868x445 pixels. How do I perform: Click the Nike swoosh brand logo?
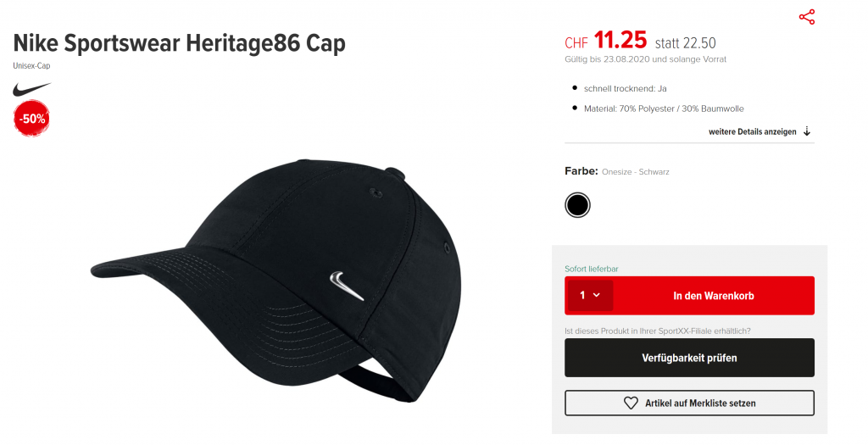31,89
